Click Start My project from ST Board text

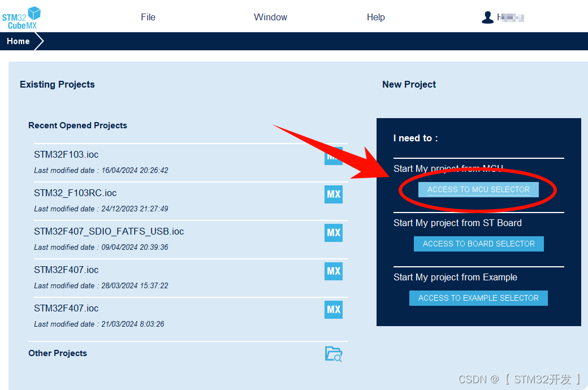(x=457, y=223)
